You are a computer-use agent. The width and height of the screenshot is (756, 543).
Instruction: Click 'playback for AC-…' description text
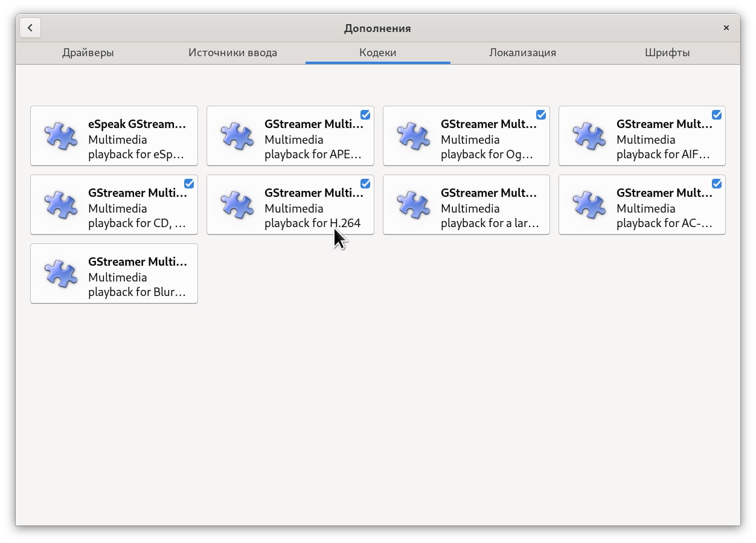(665, 223)
